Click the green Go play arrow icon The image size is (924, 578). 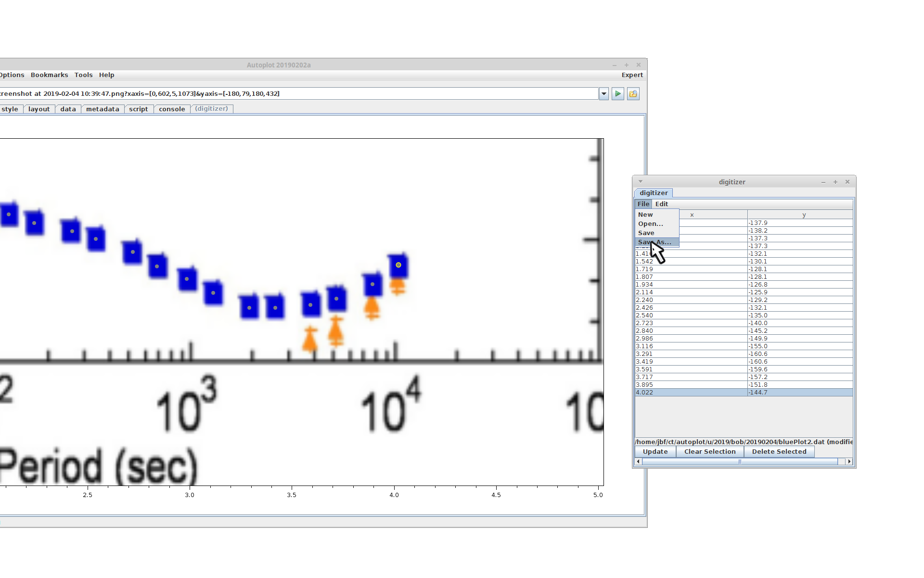tap(618, 94)
